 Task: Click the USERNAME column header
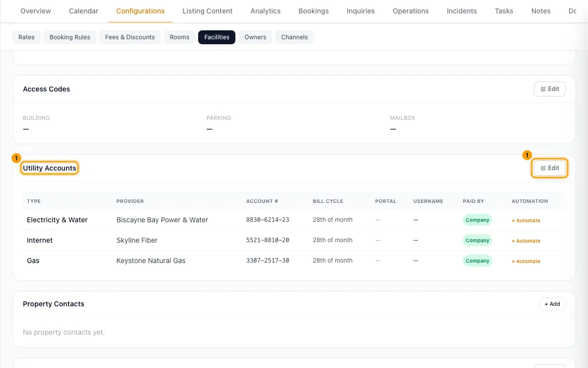click(428, 201)
